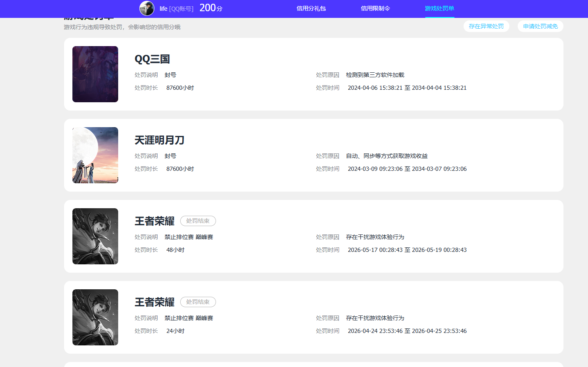Open the 信用分礼包 tab
The image size is (588, 367).
coord(311,8)
